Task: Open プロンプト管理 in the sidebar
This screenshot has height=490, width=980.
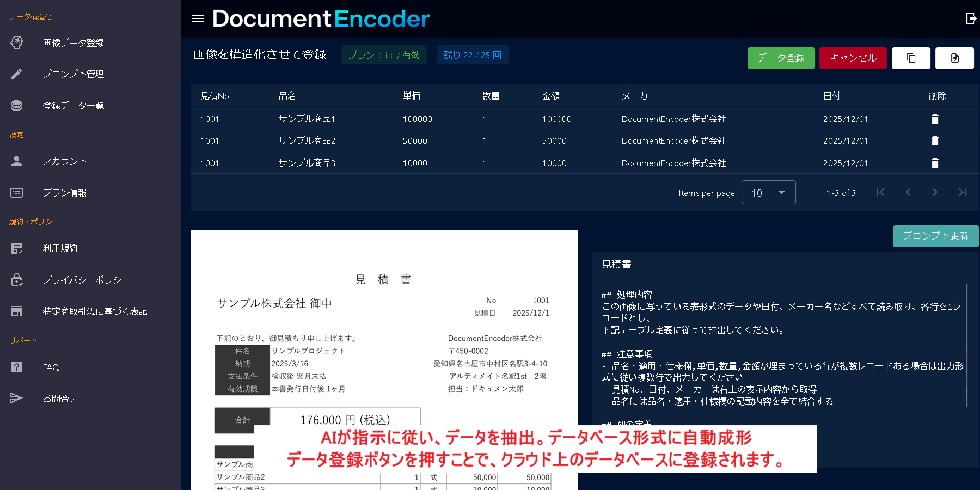Action: [73, 74]
